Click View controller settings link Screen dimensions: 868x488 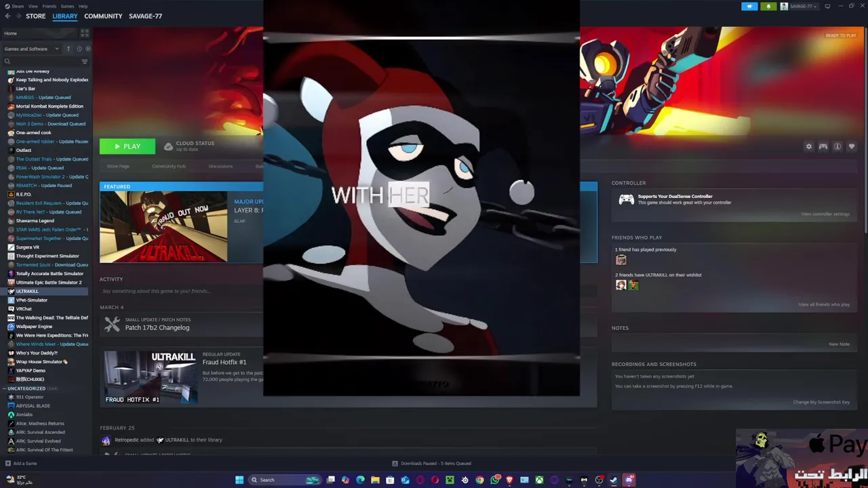click(x=825, y=214)
